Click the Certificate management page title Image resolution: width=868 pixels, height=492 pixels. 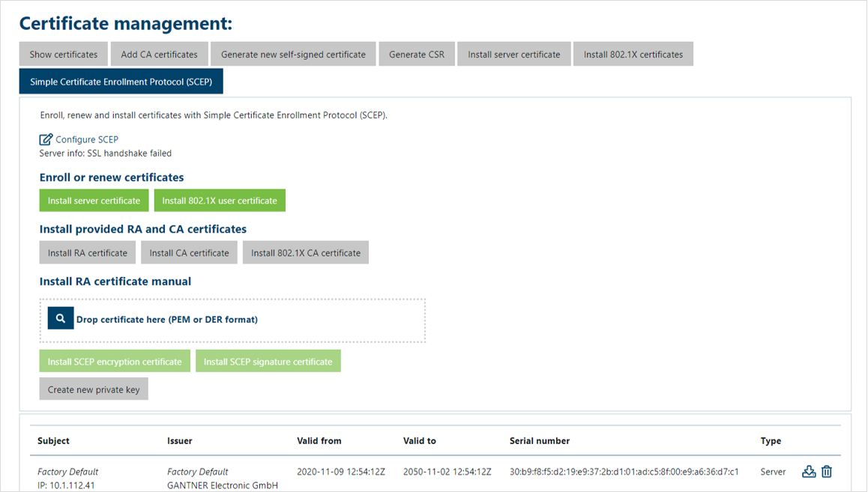coord(126,24)
